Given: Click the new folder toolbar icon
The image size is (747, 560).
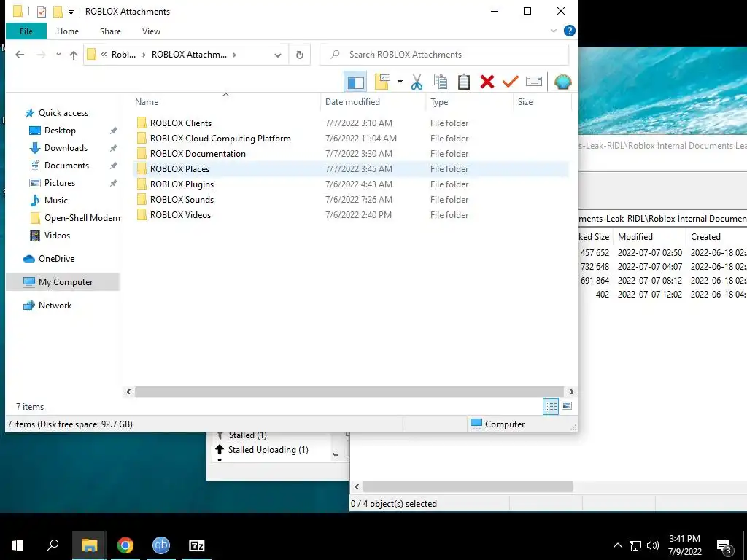Looking at the screenshot, I should (382, 82).
